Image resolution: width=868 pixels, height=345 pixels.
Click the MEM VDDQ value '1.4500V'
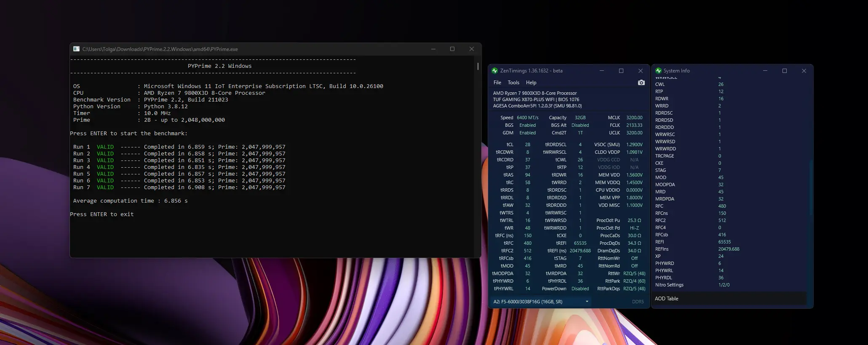pos(634,182)
